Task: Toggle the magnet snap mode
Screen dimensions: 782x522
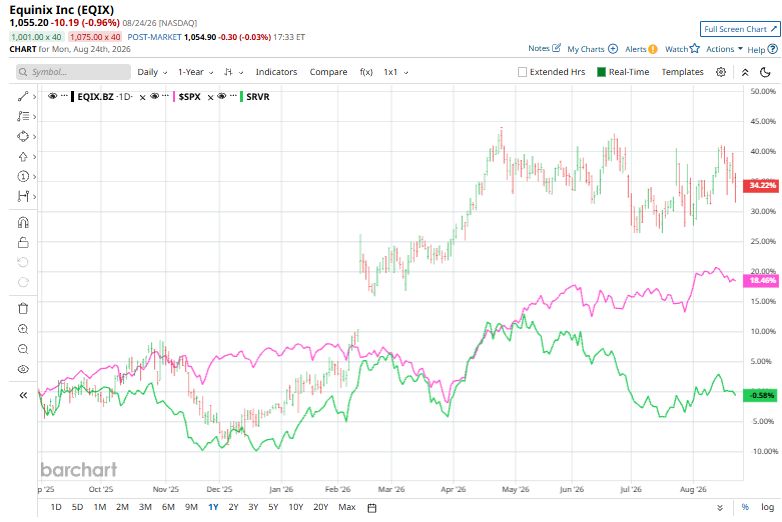Action: [x=23, y=222]
